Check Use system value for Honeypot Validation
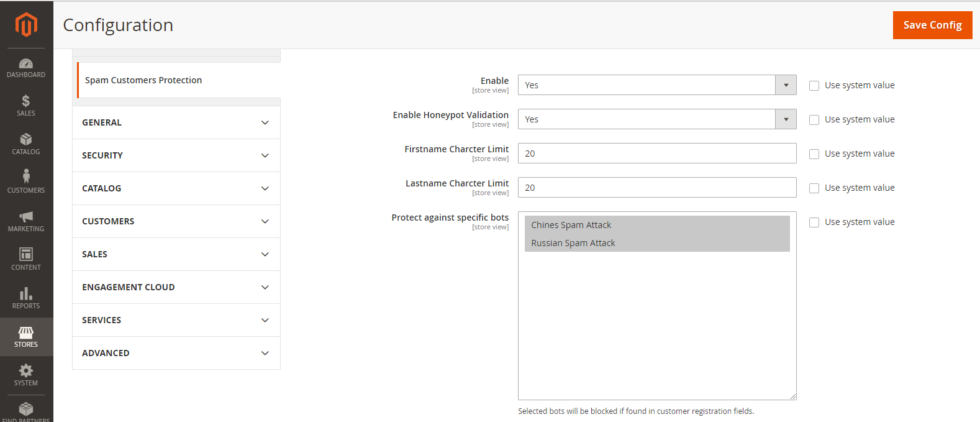The height and width of the screenshot is (422, 980). [814, 120]
